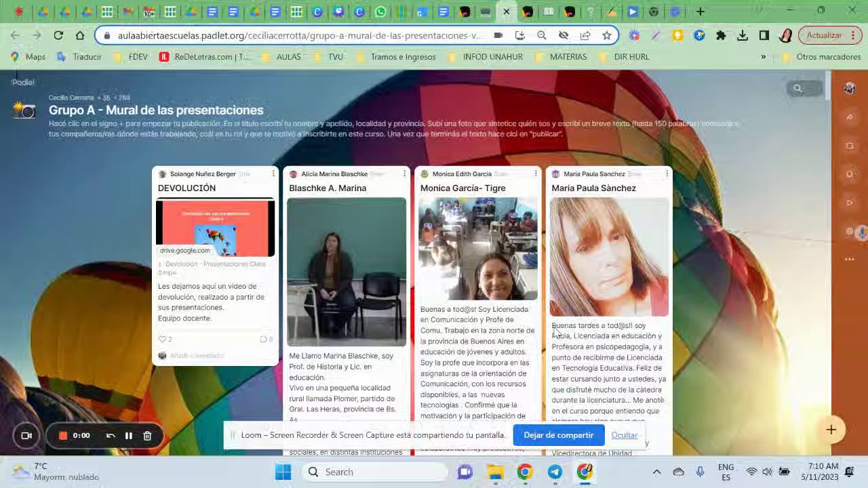The width and height of the screenshot is (868, 488).
Task: Open the options menu on the DEVOLUCIÓN post
Action: tap(273, 174)
